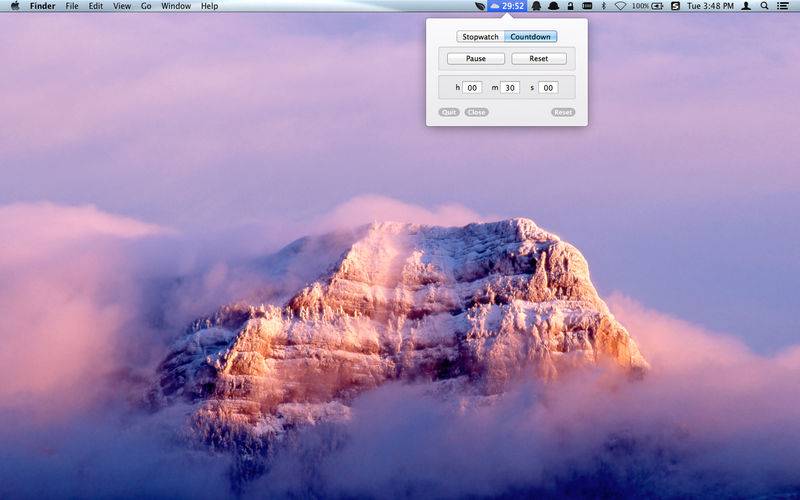Open the View menu
This screenshot has width=800, height=500.
tap(122, 6)
